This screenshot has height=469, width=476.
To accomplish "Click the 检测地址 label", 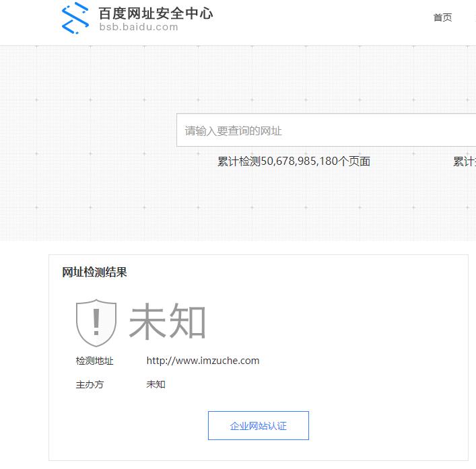I will (94, 361).
